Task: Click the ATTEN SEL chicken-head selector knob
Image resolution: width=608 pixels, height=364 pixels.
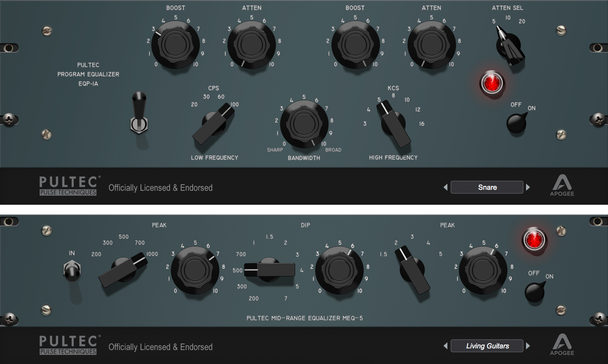Action: pyautogui.click(x=509, y=46)
